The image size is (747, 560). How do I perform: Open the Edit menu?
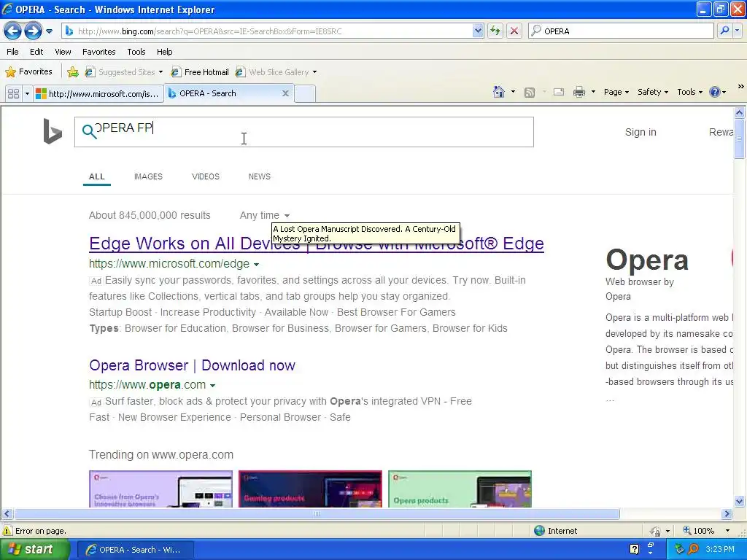point(36,52)
